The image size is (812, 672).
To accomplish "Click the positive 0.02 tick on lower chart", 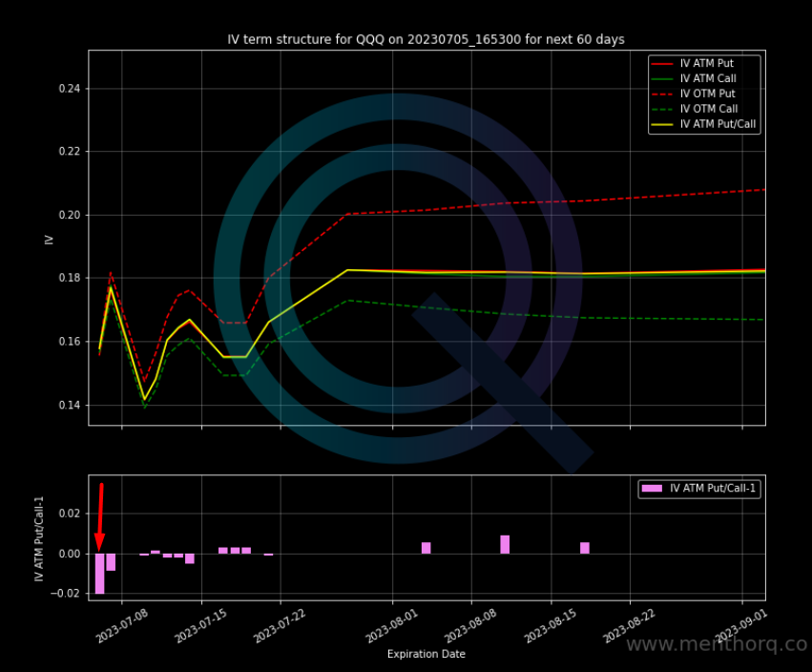I will coord(70,514).
